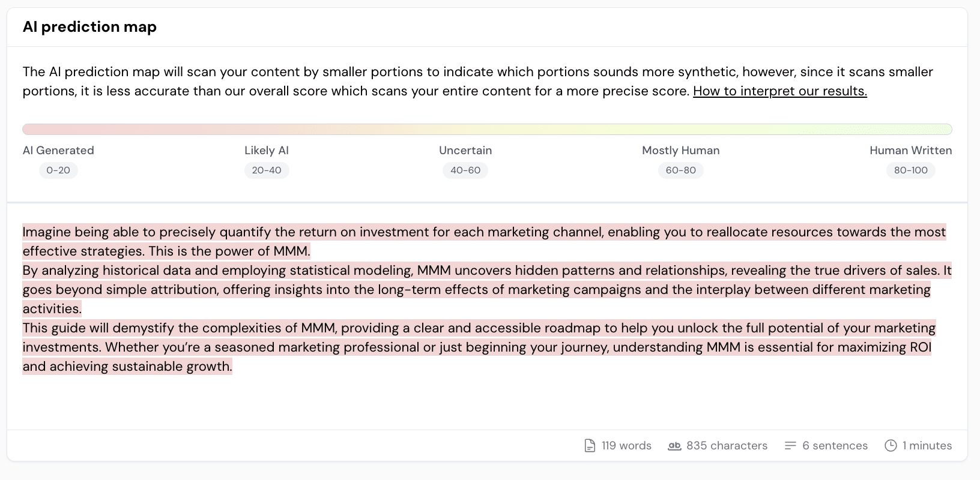Click the document icon beside 119 words

coord(590,446)
